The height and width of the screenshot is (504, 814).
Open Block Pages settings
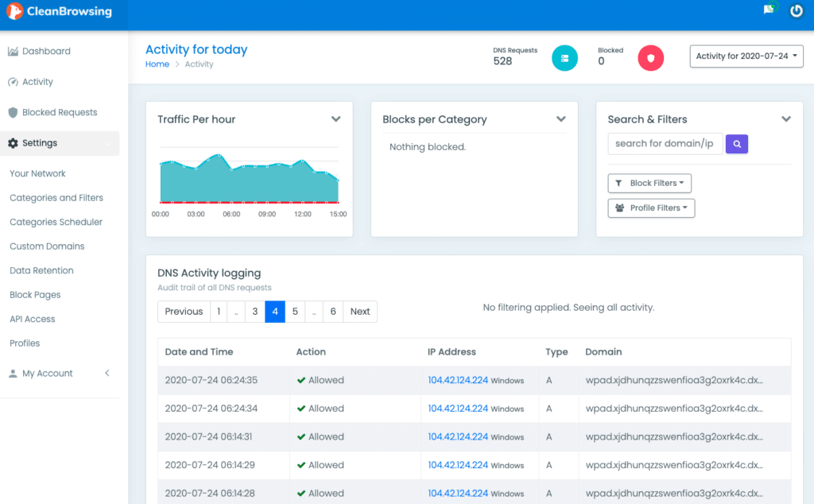tap(35, 295)
